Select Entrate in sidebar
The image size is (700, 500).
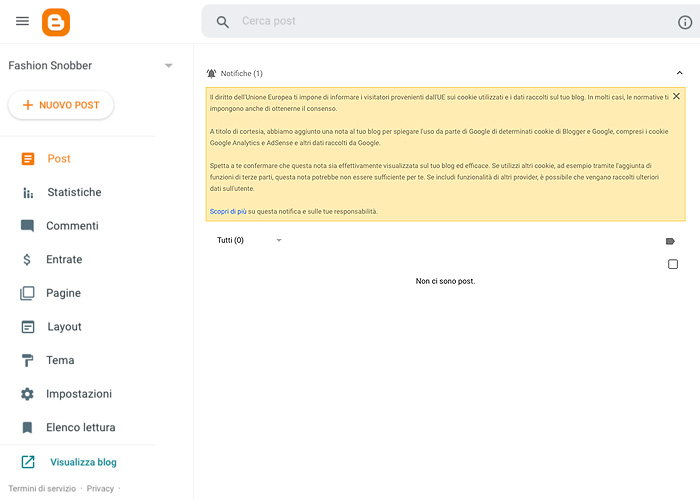pyautogui.click(x=64, y=259)
